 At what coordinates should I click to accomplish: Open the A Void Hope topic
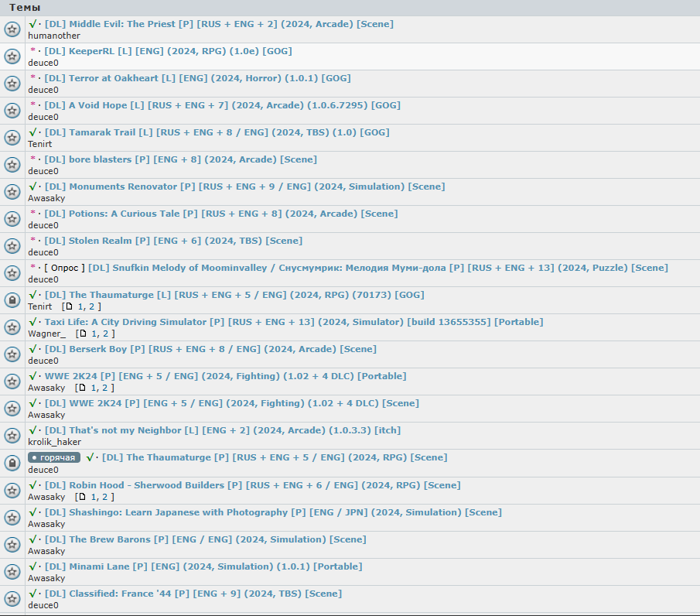click(x=222, y=105)
